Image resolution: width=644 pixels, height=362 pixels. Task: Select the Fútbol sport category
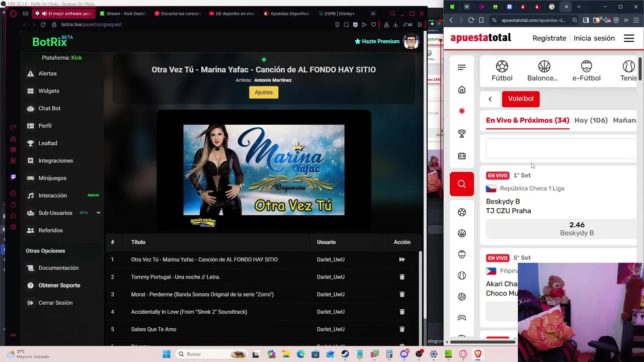(x=502, y=71)
